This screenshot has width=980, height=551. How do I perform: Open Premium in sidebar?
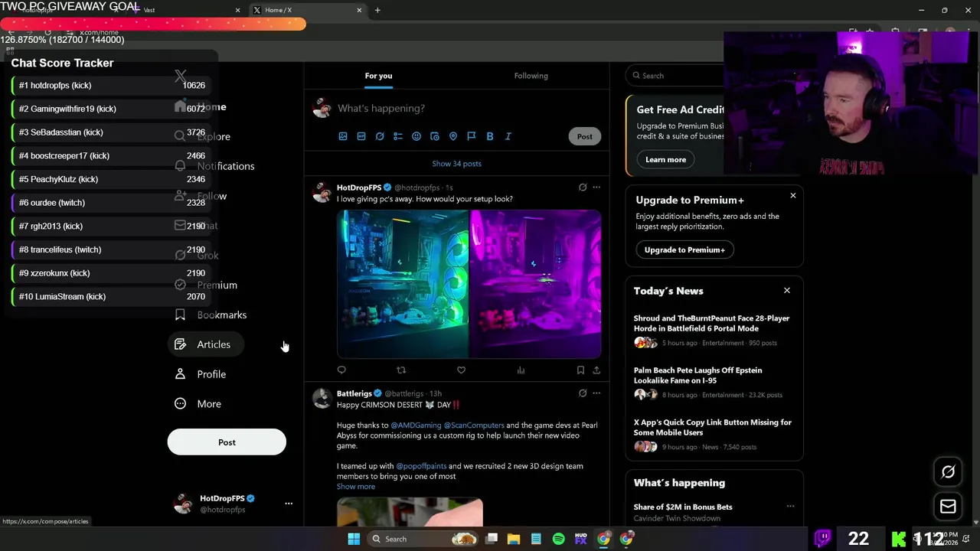tap(206, 285)
